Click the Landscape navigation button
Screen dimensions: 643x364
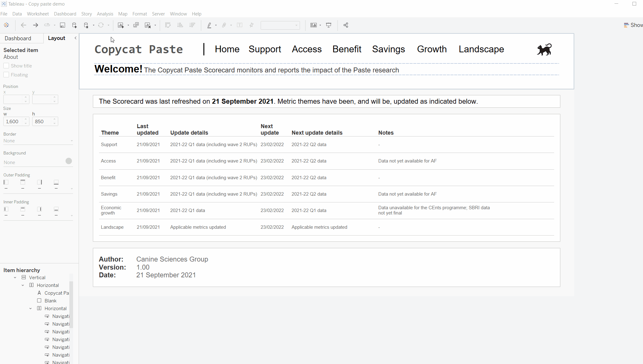tap(481, 49)
